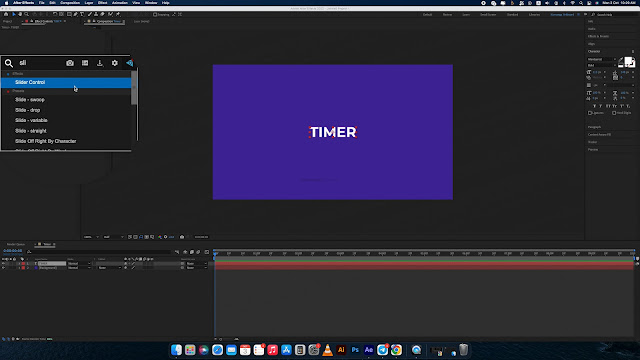
Task: Click the search magnifier icon in effects popup
Action: pos(9,63)
